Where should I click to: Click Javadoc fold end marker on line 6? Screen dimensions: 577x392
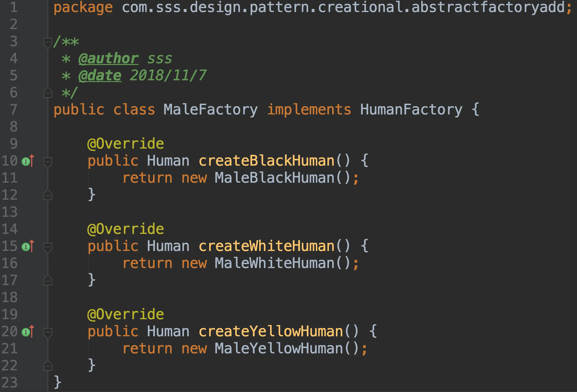click(48, 93)
